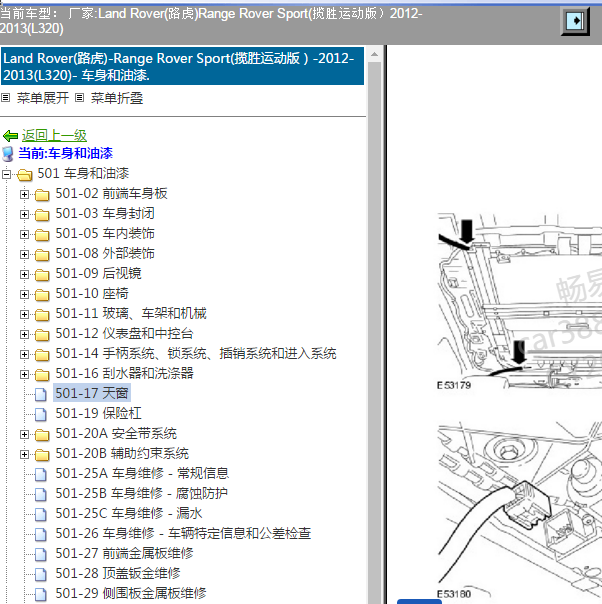
Task: Expand the 501-20B 辅助约束系统 folder
Action: [x=24, y=455]
